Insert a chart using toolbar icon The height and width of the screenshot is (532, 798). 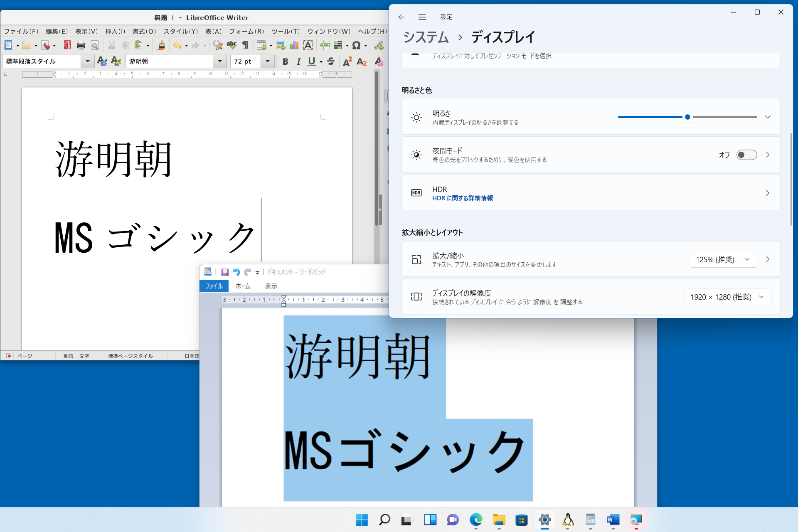294,45
